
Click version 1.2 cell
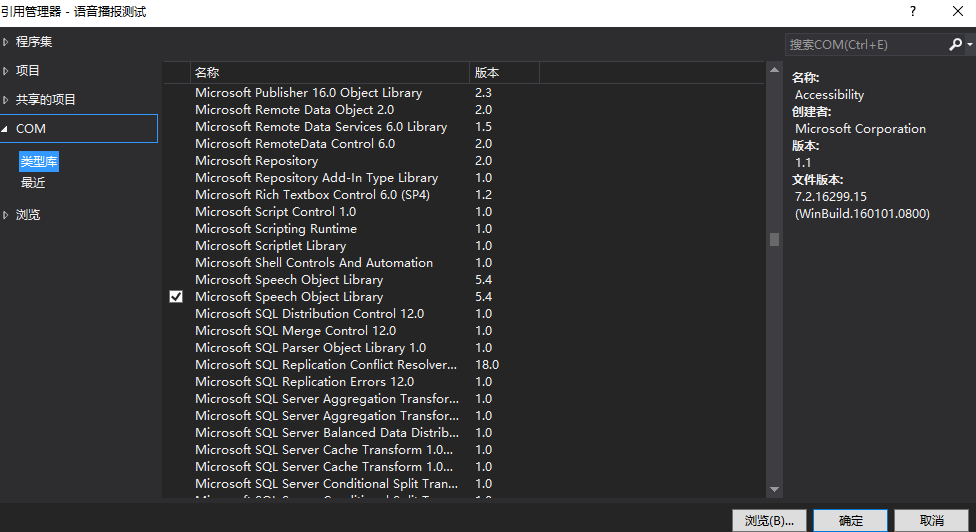(483, 195)
